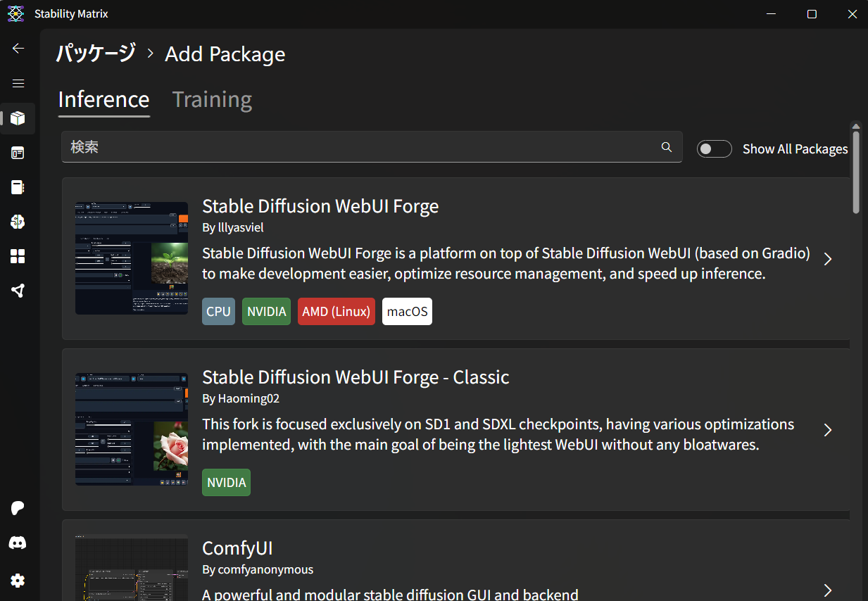Viewport: 868px width, 601px height.
Task: Select the ComfyUI package title
Action: point(238,548)
